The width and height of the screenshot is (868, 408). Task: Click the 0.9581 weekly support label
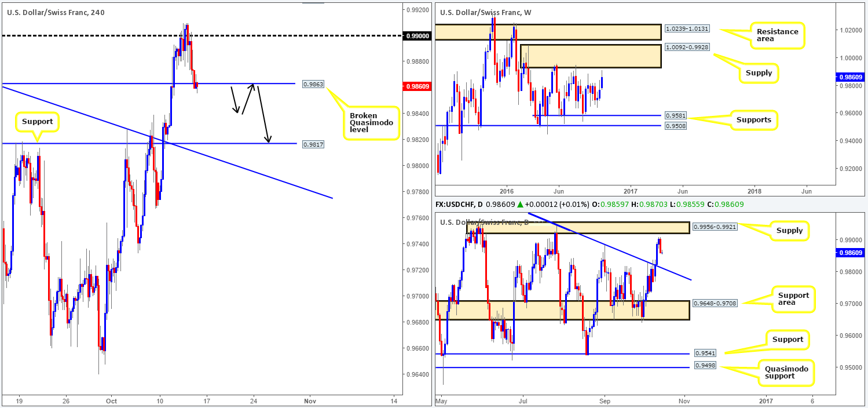coord(675,115)
